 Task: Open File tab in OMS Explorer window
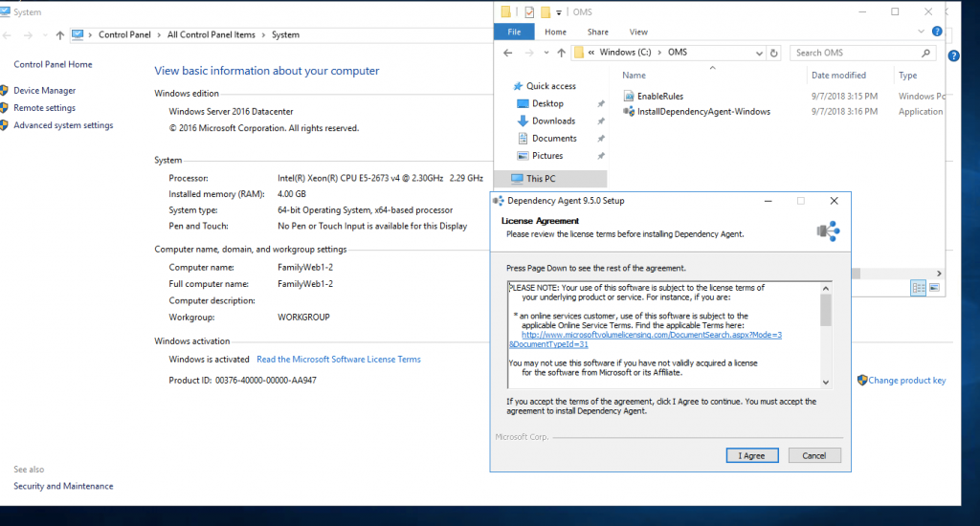pyautogui.click(x=514, y=32)
